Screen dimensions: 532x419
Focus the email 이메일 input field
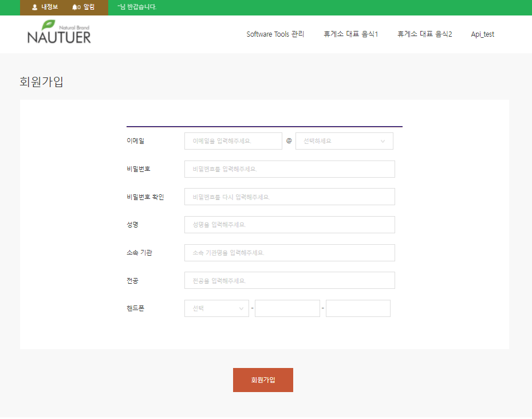[233, 141]
